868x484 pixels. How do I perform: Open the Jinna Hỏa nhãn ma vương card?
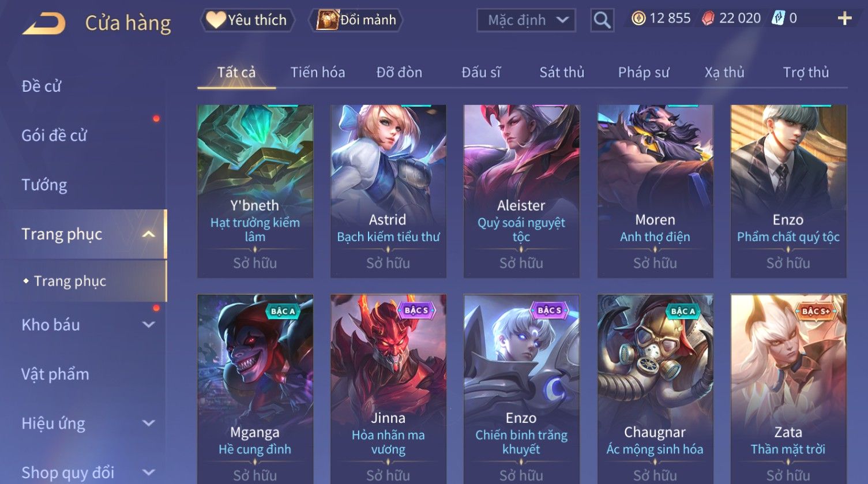coord(388,389)
